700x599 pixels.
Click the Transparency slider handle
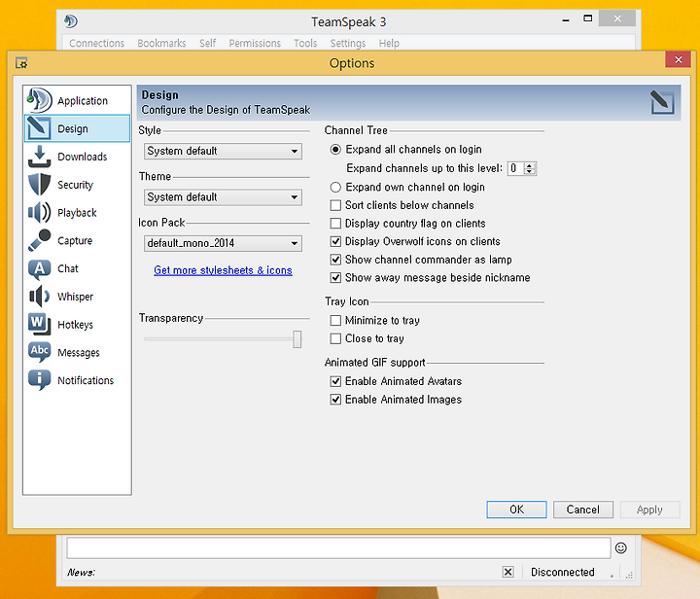click(x=297, y=339)
